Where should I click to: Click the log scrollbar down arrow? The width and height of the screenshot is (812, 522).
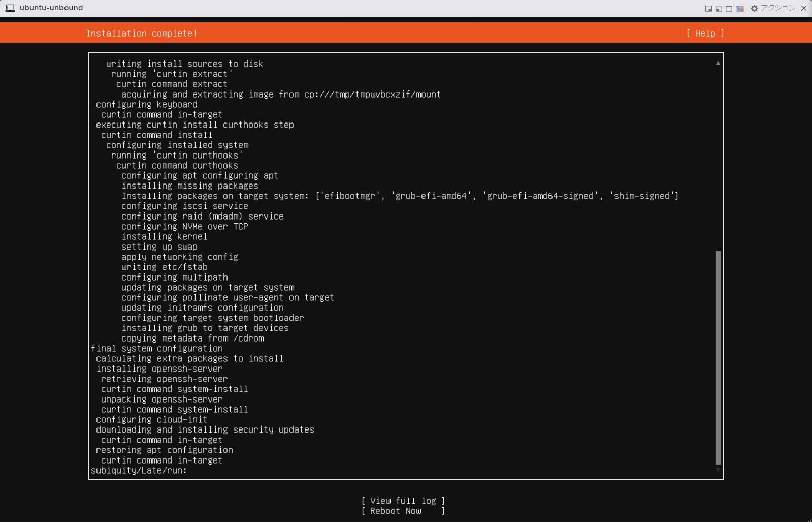pos(718,470)
